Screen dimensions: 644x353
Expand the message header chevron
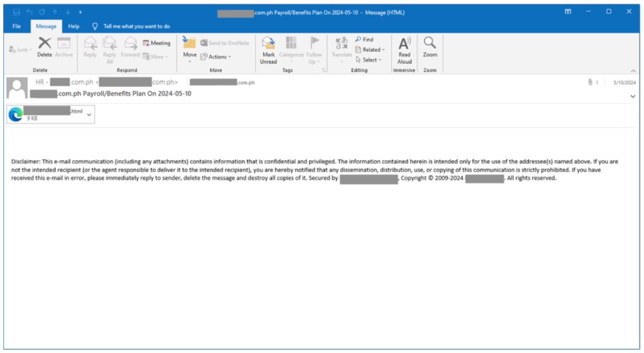tap(633, 96)
